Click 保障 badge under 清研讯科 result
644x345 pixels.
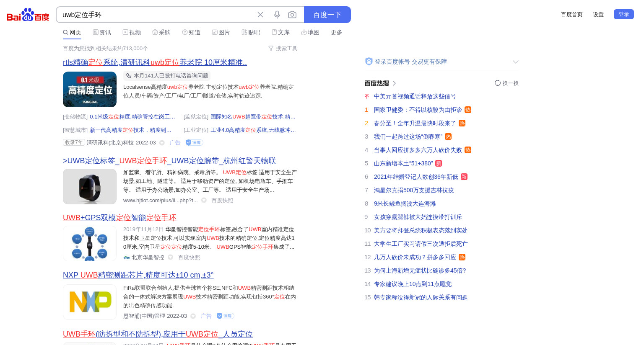[x=194, y=143]
